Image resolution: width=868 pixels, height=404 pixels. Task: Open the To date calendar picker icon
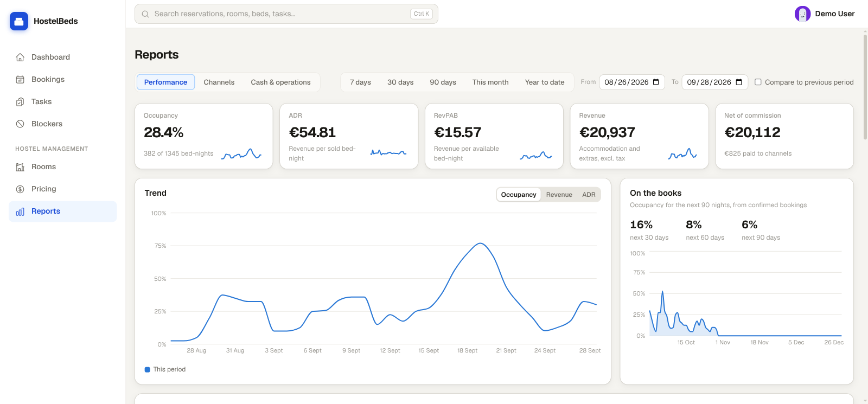[x=739, y=82]
